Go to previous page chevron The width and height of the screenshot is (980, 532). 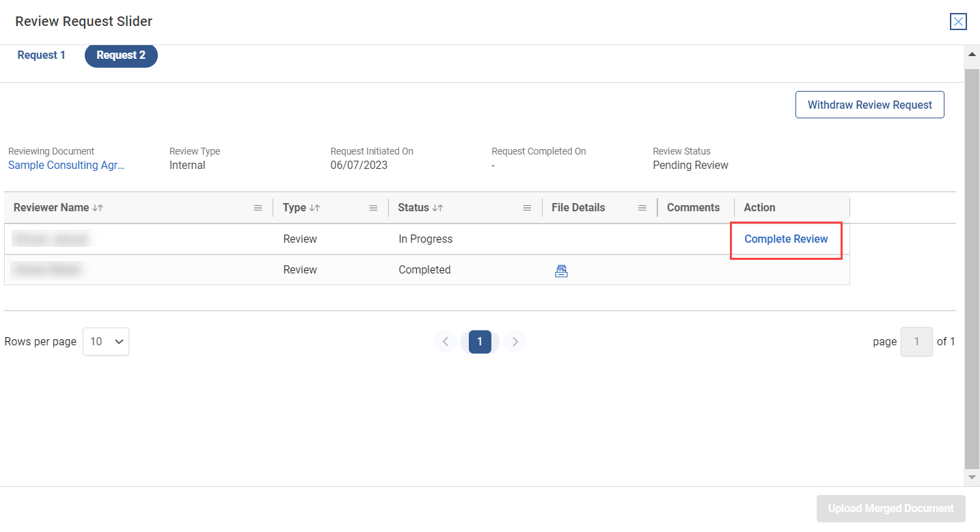point(445,341)
